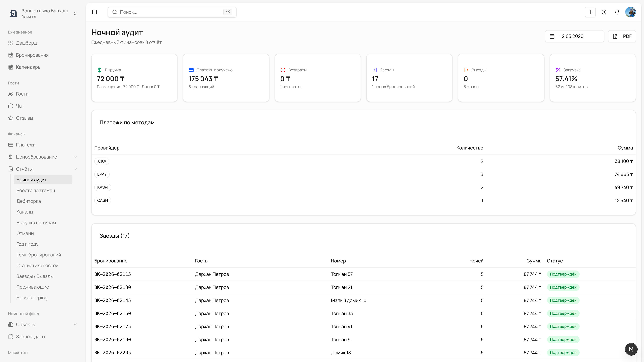Go to Заезды / Выезды report
This screenshot has height=362, width=644.
click(35, 276)
